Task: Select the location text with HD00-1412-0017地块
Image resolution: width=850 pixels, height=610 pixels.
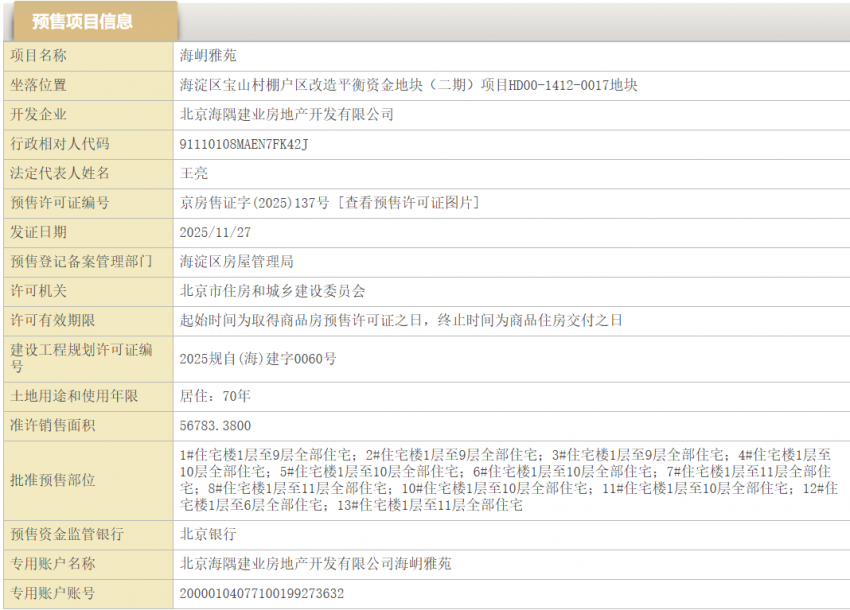Action: (x=409, y=85)
